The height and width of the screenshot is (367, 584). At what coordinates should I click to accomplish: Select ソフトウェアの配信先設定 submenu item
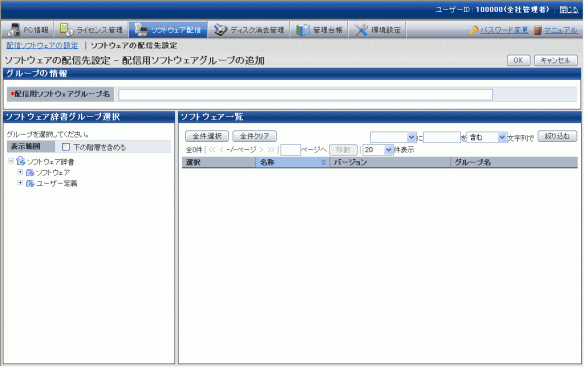point(134,45)
